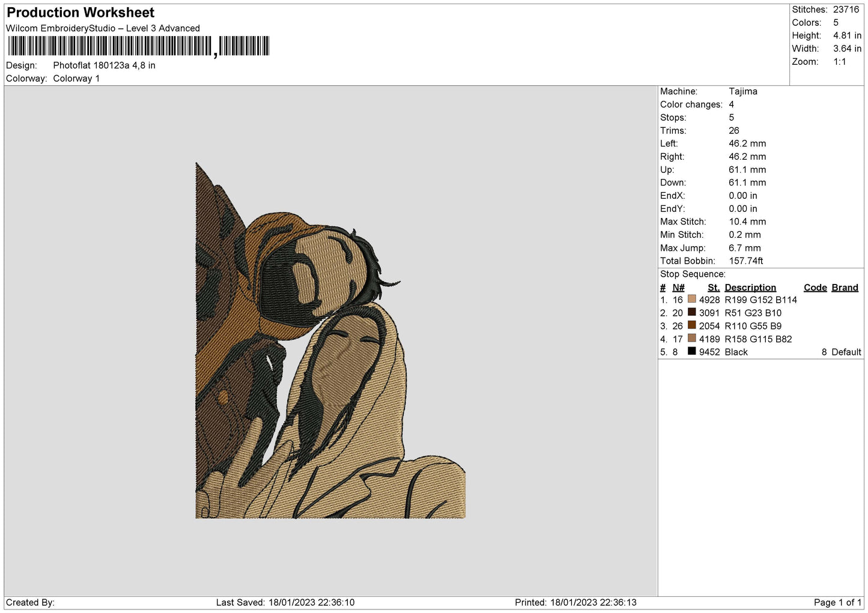
Task: Click description 'R199 G152 B114'
Action: pos(760,300)
